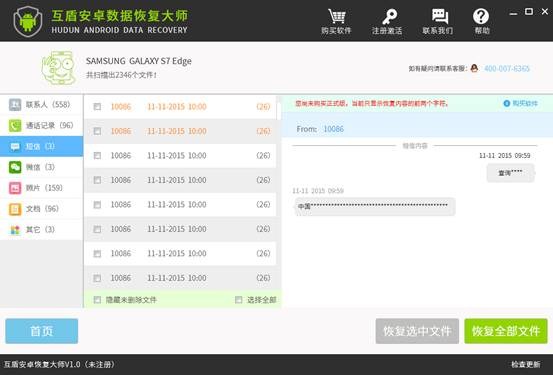
Task: Open the 微信 (3) category
Action: coord(42,167)
